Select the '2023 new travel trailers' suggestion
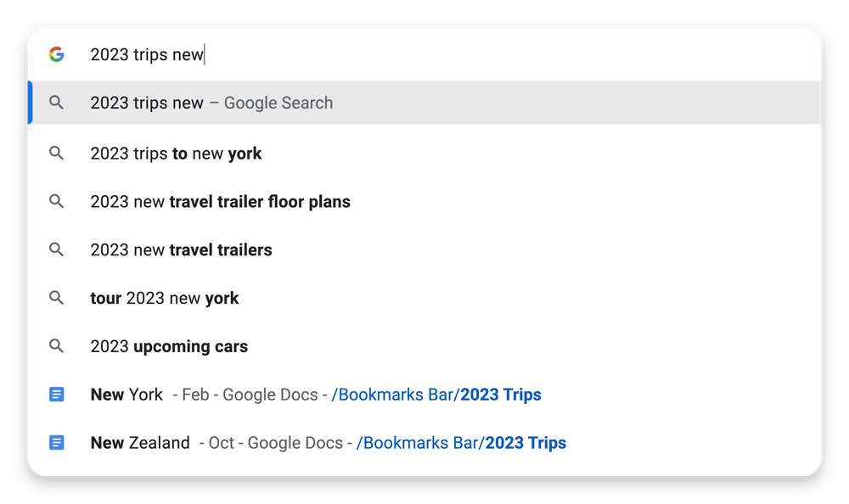The image size is (849, 504). coord(181,250)
